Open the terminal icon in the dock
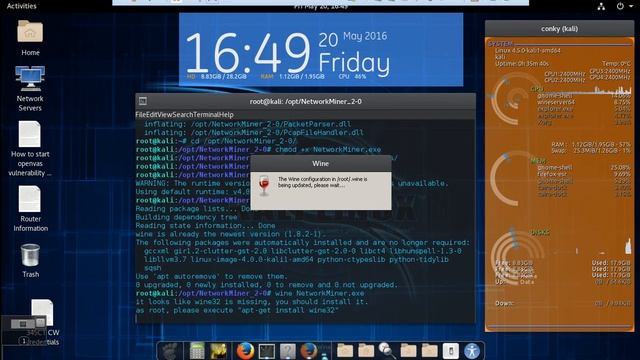Screen dimensions: 640x360 pyautogui.click(x=267, y=351)
